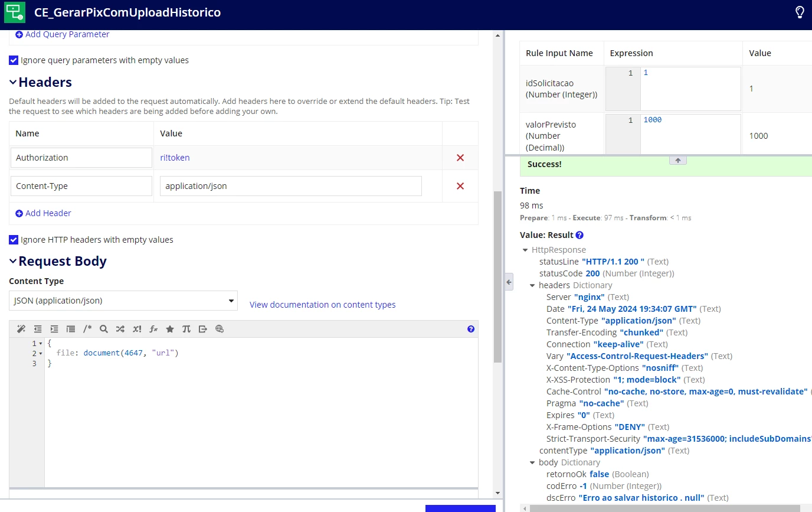Collapse the body Dictionary node

pos(532,462)
